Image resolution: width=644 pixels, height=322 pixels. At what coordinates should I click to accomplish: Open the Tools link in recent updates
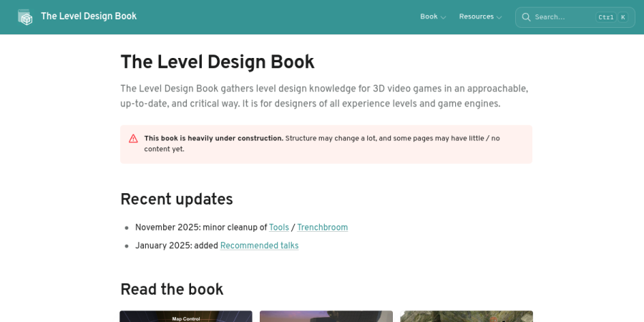(279, 228)
